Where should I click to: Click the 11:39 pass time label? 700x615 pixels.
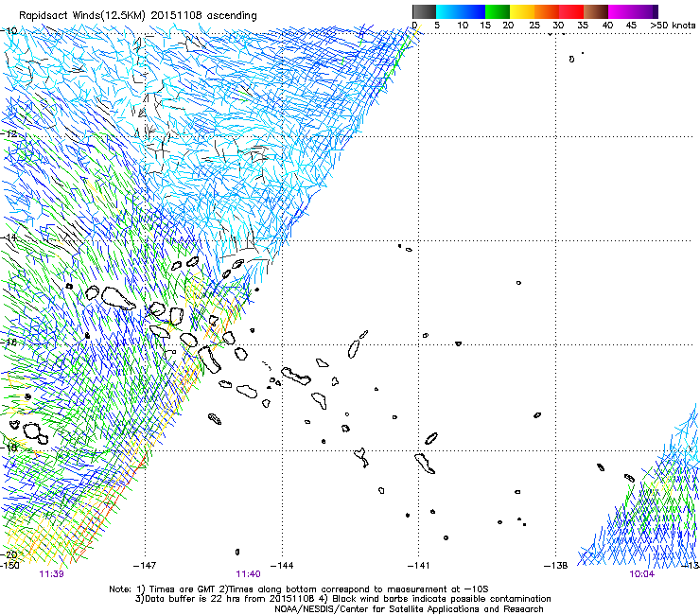point(51,574)
